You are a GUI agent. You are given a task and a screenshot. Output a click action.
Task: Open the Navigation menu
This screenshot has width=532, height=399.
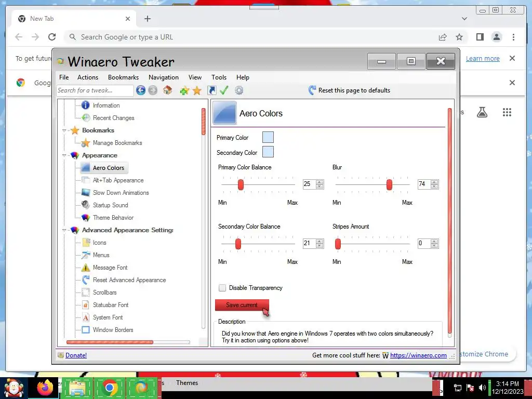point(164,77)
